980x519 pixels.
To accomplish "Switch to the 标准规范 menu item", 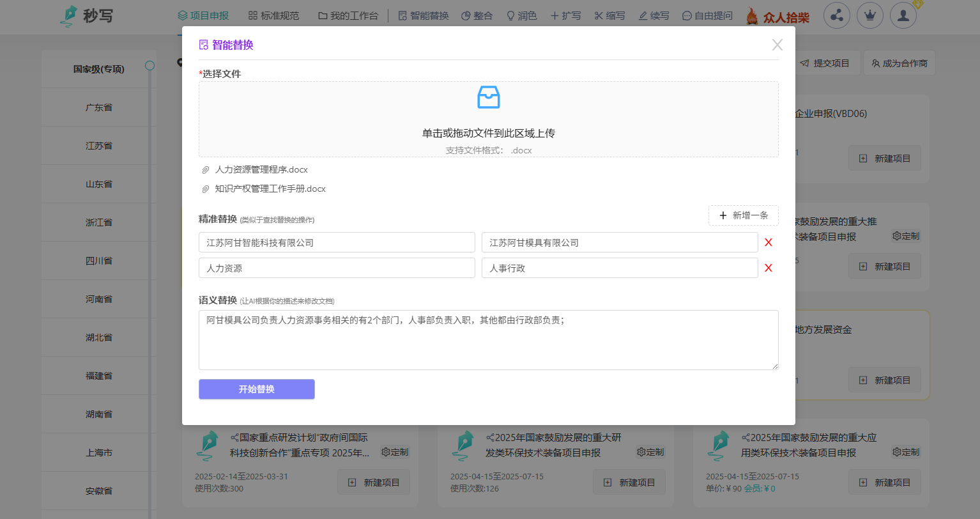I will (273, 15).
